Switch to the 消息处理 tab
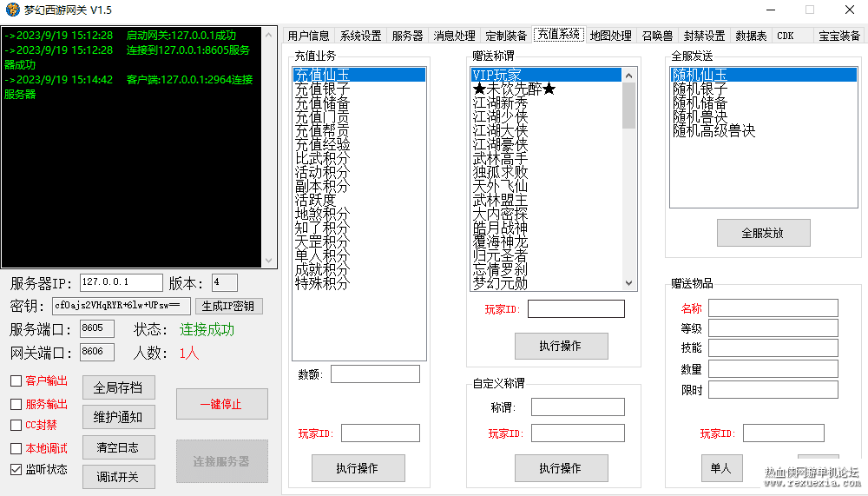The height and width of the screenshot is (496, 868). pyautogui.click(x=454, y=36)
